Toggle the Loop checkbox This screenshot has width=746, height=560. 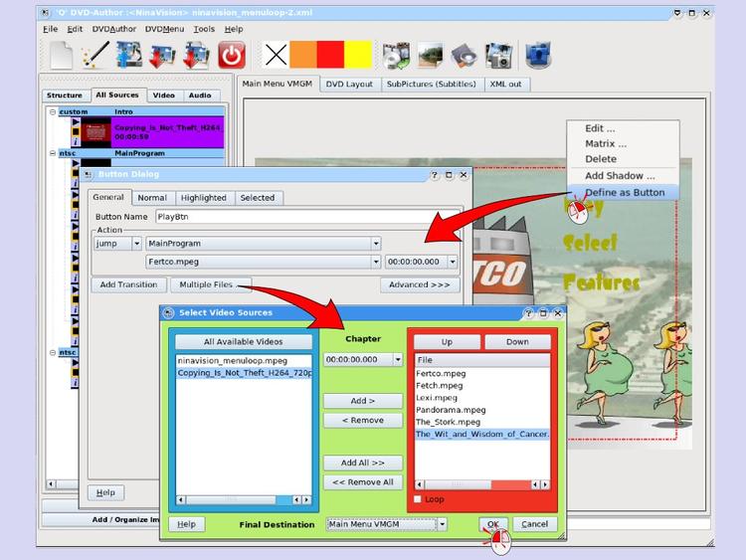[417, 499]
